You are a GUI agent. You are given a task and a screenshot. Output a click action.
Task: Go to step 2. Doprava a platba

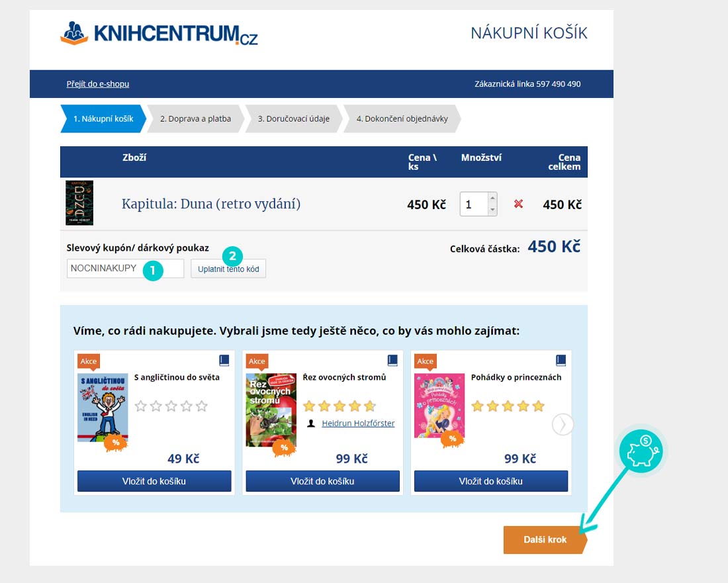[195, 119]
